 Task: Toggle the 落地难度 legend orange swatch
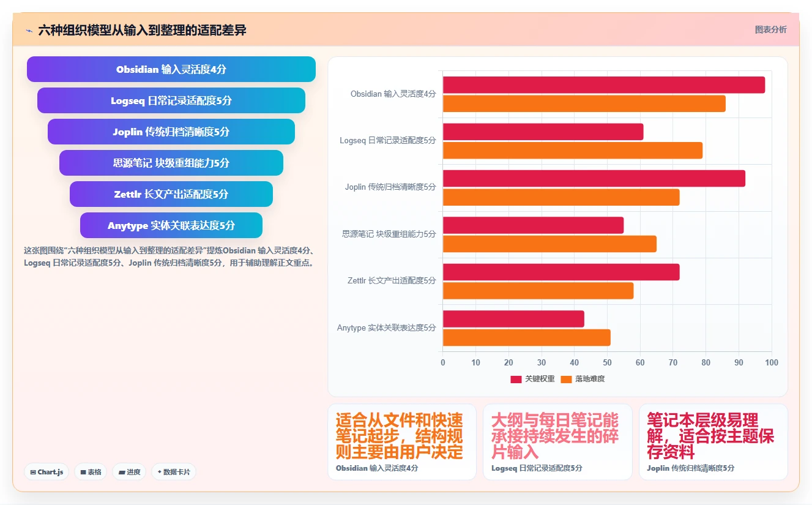(567, 379)
